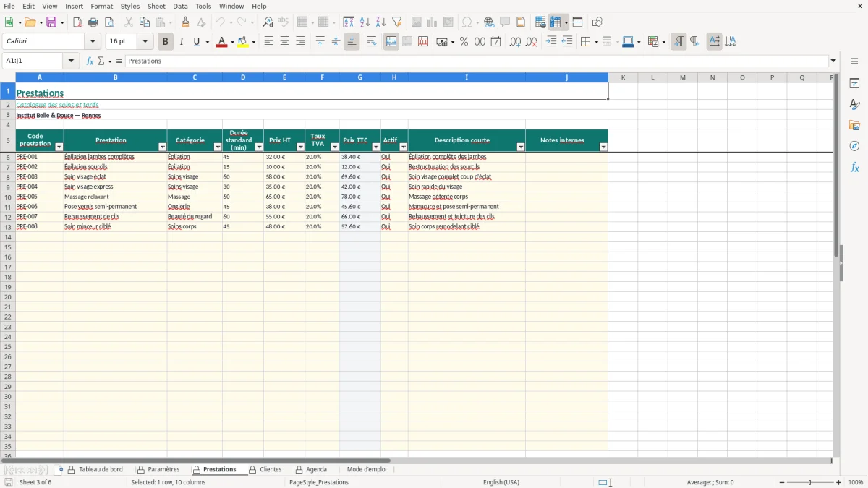
Task: Select column header G
Action: click(x=359, y=77)
